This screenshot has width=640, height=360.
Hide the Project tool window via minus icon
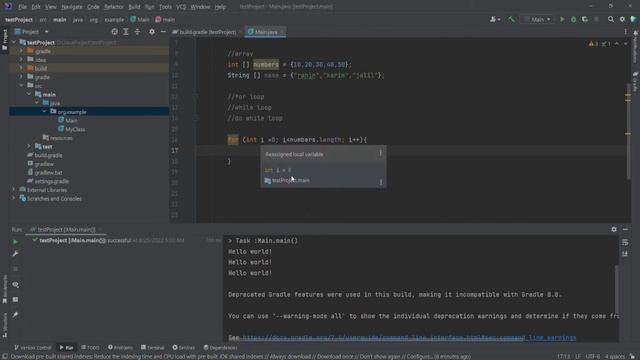point(163,31)
